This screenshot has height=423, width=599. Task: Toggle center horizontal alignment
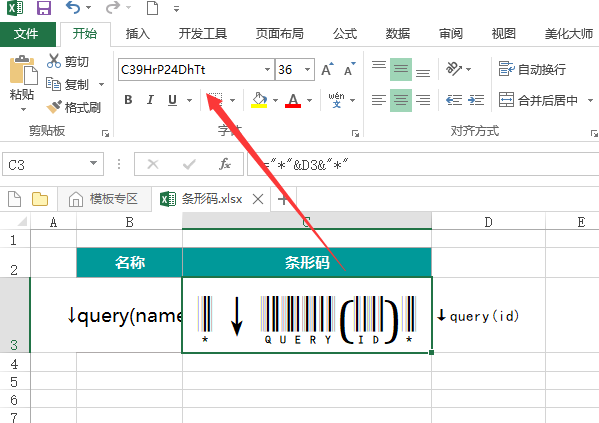click(x=401, y=100)
